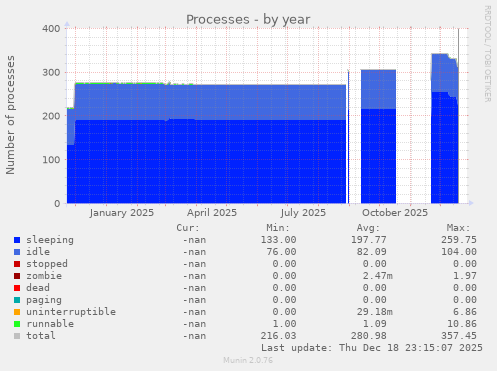Click the 'stopped' legend label

47,264
